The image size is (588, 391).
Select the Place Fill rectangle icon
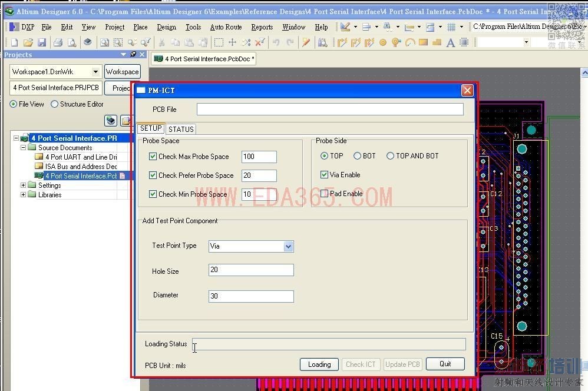(424, 42)
